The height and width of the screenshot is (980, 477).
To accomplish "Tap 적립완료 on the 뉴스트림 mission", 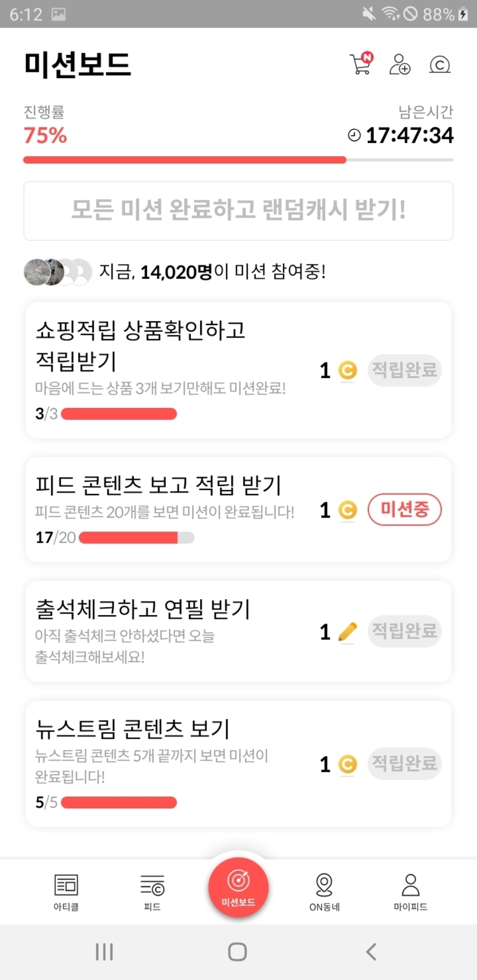I will [405, 763].
